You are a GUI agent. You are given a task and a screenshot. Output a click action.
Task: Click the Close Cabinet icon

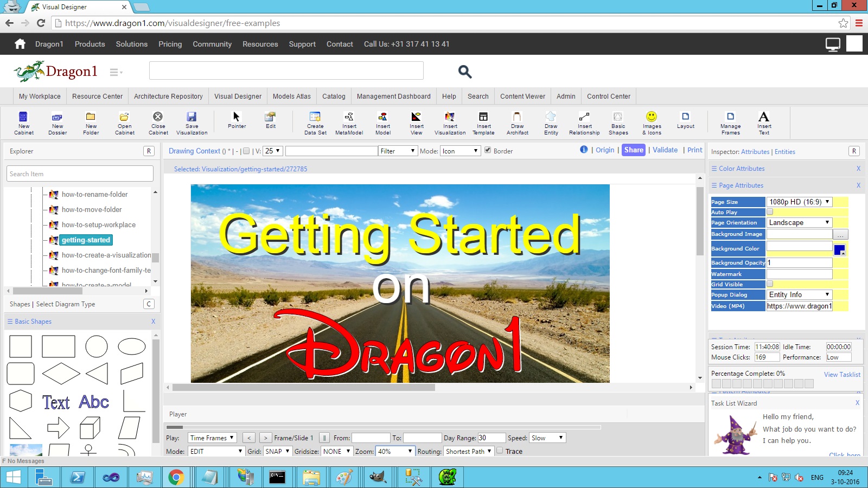(x=158, y=123)
